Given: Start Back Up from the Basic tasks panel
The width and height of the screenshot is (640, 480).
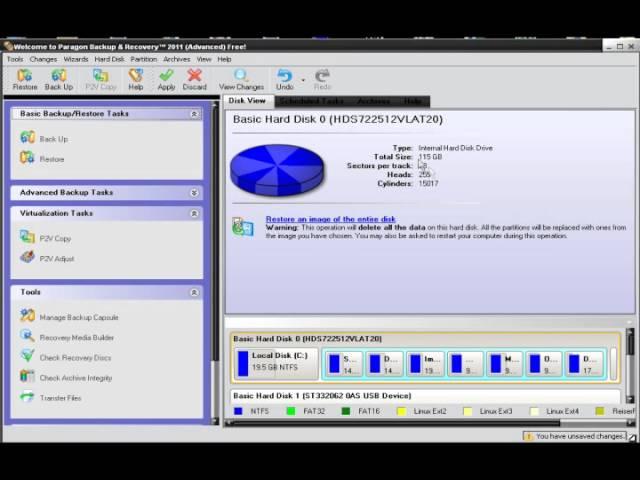Looking at the screenshot, I should (x=44, y=138).
